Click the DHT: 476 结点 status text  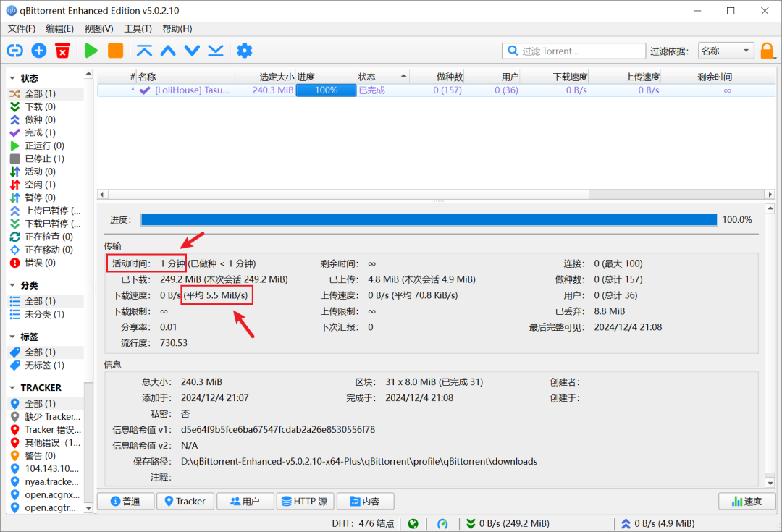coord(363,523)
